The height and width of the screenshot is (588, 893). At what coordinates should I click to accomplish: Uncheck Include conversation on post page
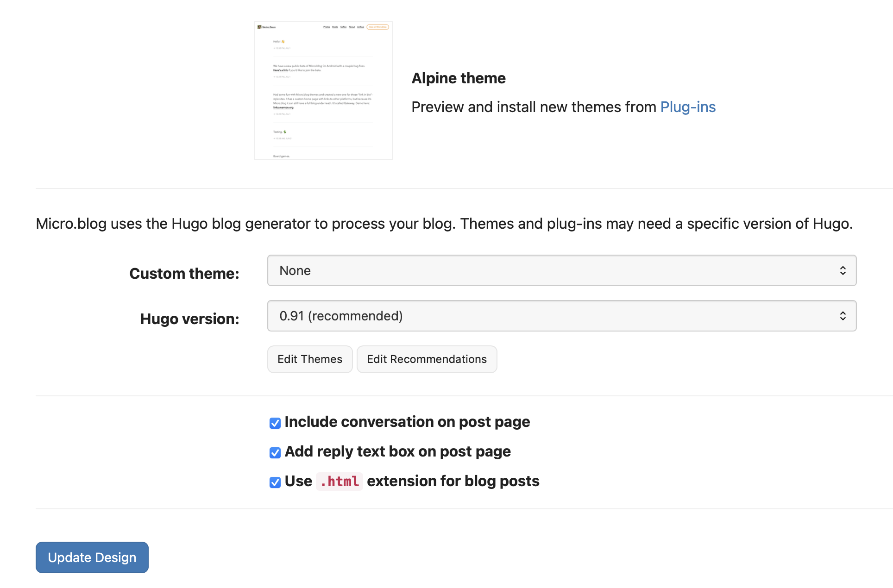(275, 423)
